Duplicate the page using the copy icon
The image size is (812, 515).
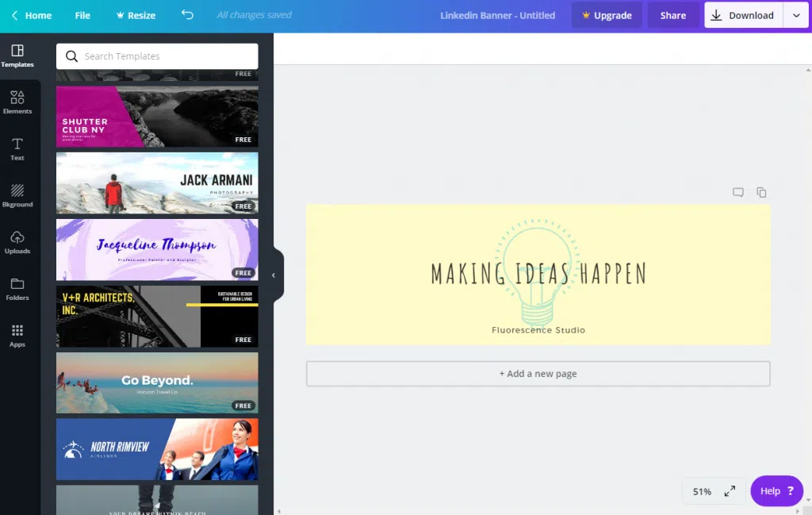(x=761, y=192)
